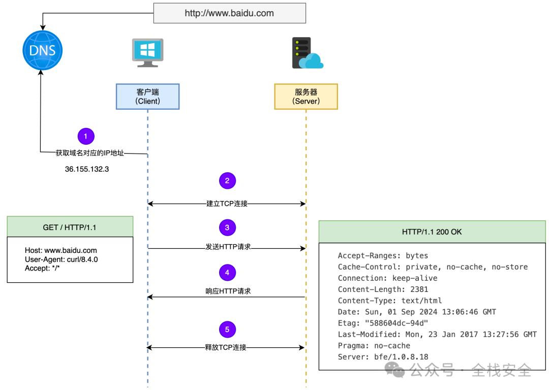This screenshot has height=392, width=549.
Task: Click the 发送HTTP请求 label
Action: click(228, 247)
